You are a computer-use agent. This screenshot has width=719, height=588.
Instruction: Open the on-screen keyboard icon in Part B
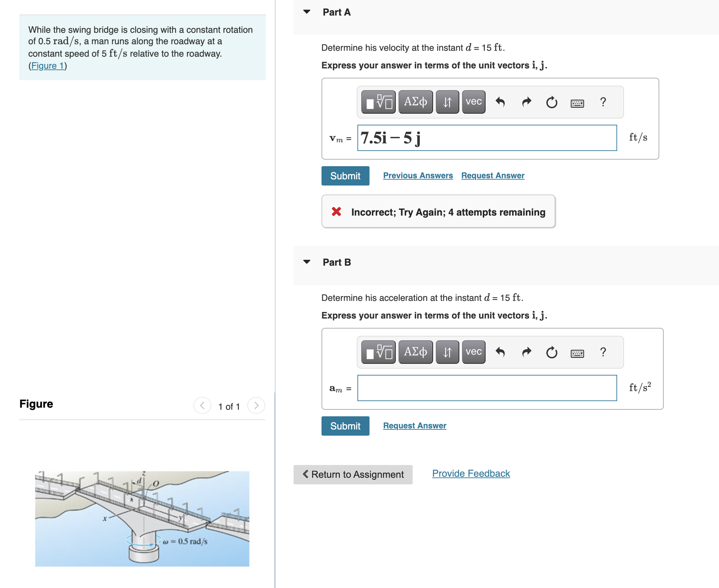pos(577,353)
